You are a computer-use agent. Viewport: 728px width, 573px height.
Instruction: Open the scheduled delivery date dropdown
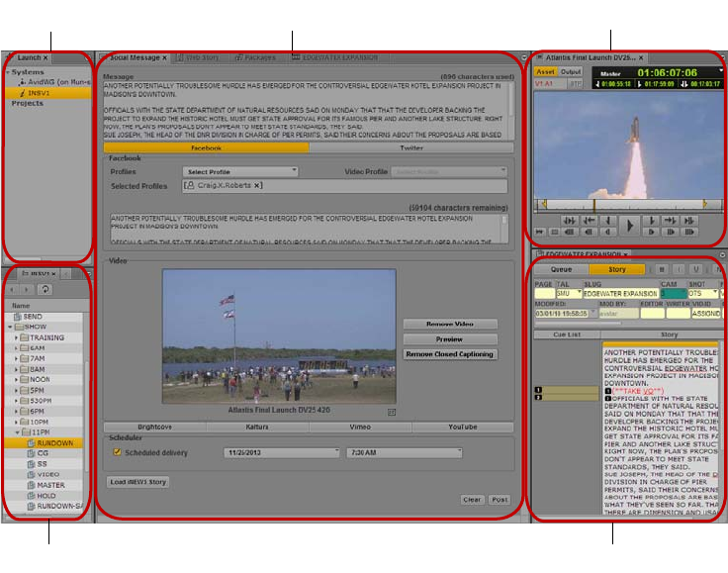pos(282,452)
